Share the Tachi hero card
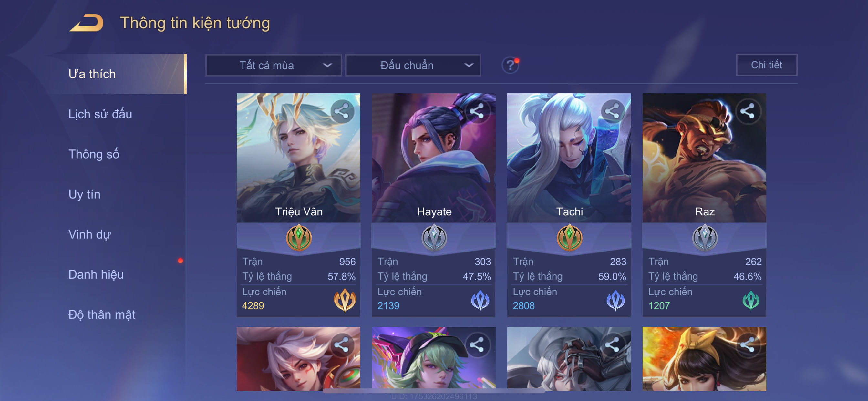868x401 pixels. [613, 111]
